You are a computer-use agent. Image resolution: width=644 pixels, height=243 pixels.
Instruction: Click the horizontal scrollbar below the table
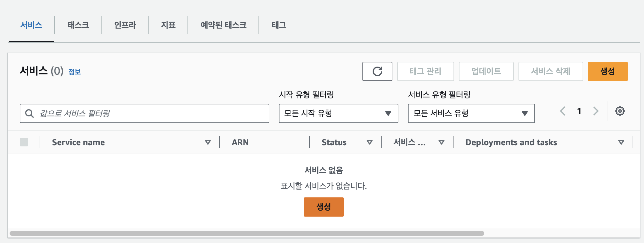pyautogui.click(x=247, y=233)
